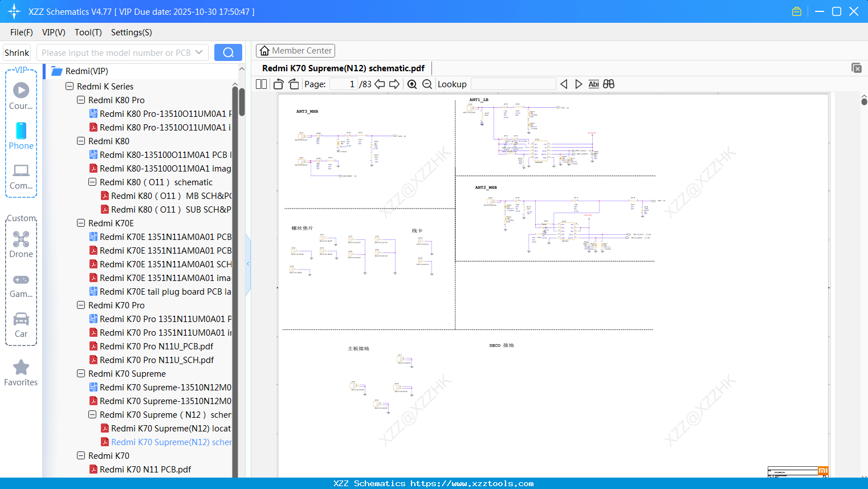Image resolution: width=868 pixels, height=489 pixels.
Task: Zoom in on the schematic
Action: (x=412, y=84)
